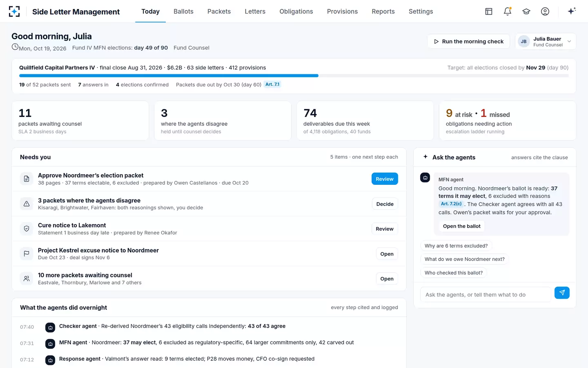Send message with paper plane button
The height and width of the screenshot is (368, 588).
(x=562, y=293)
